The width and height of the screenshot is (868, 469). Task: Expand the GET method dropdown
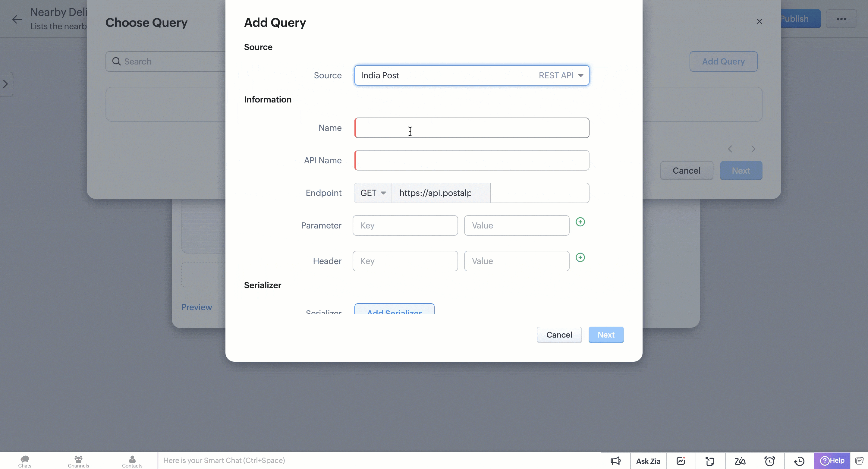pos(373,193)
